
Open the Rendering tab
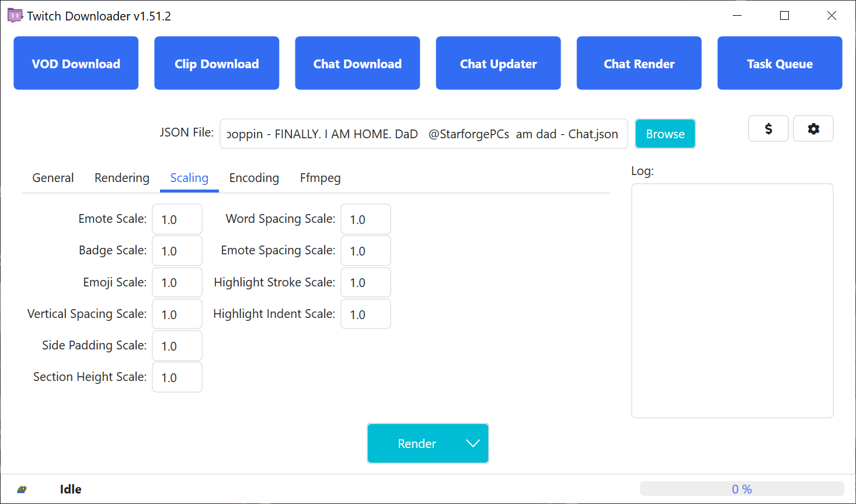[122, 178]
